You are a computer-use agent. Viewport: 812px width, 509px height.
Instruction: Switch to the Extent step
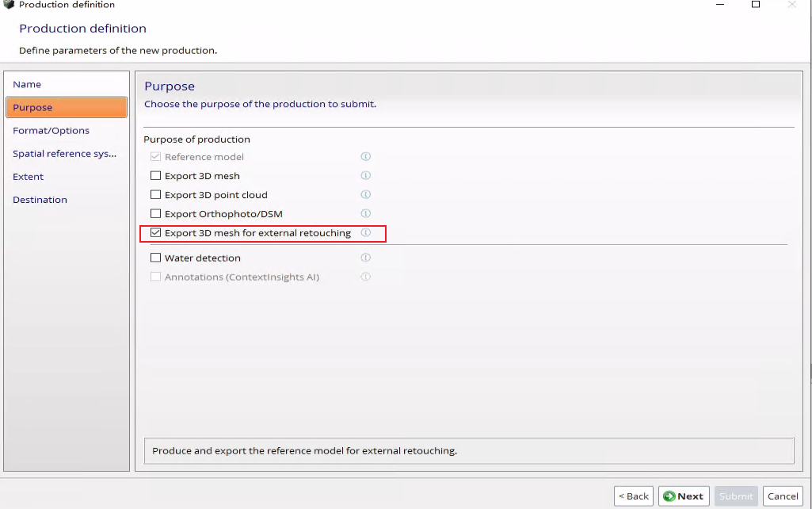(x=29, y=177)
